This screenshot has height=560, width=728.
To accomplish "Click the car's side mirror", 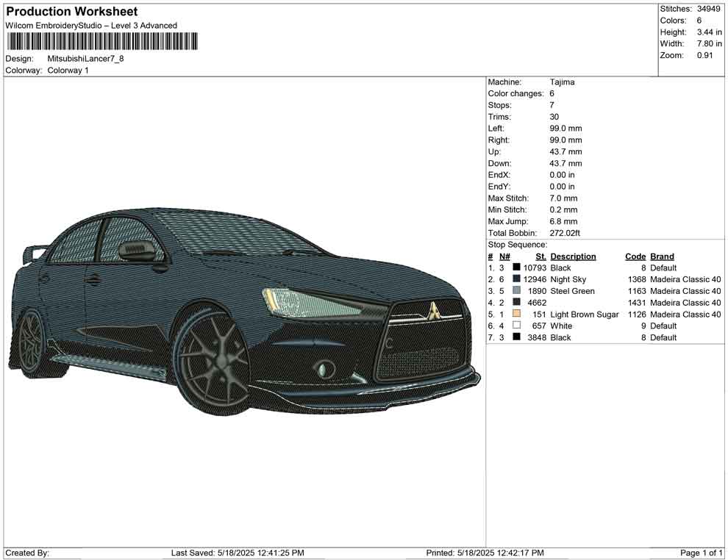I will pyautogui.click(x=139, y=251).
